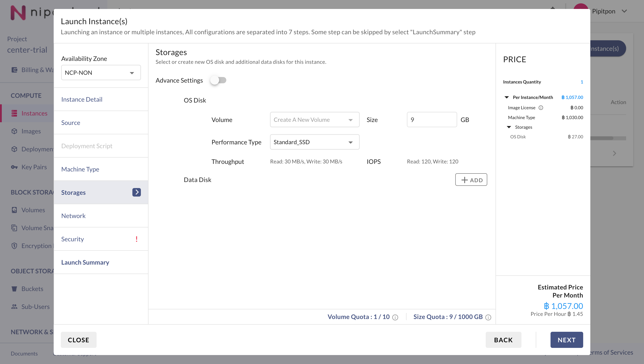Click the Storages step arrow icon
644x364 pixels.
136,192
